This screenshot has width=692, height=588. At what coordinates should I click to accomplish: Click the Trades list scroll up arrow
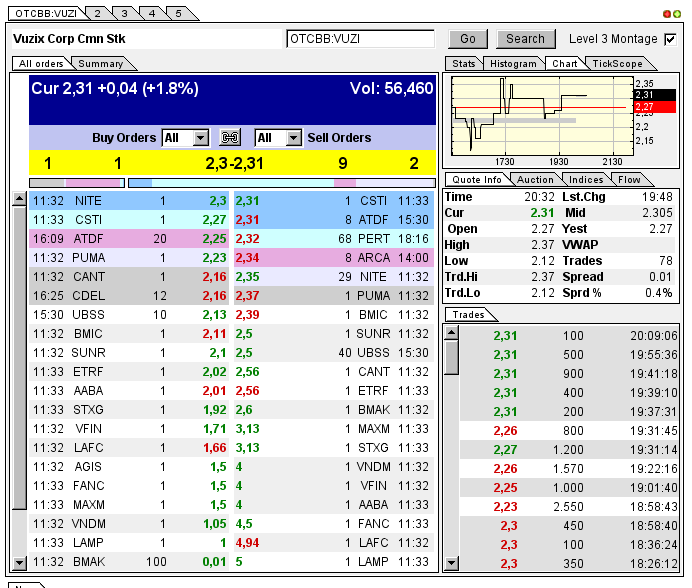451,331
